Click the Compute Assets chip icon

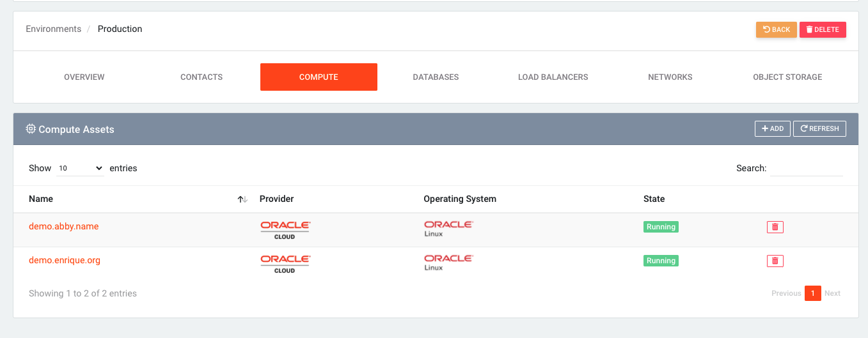tap(31, 129)
